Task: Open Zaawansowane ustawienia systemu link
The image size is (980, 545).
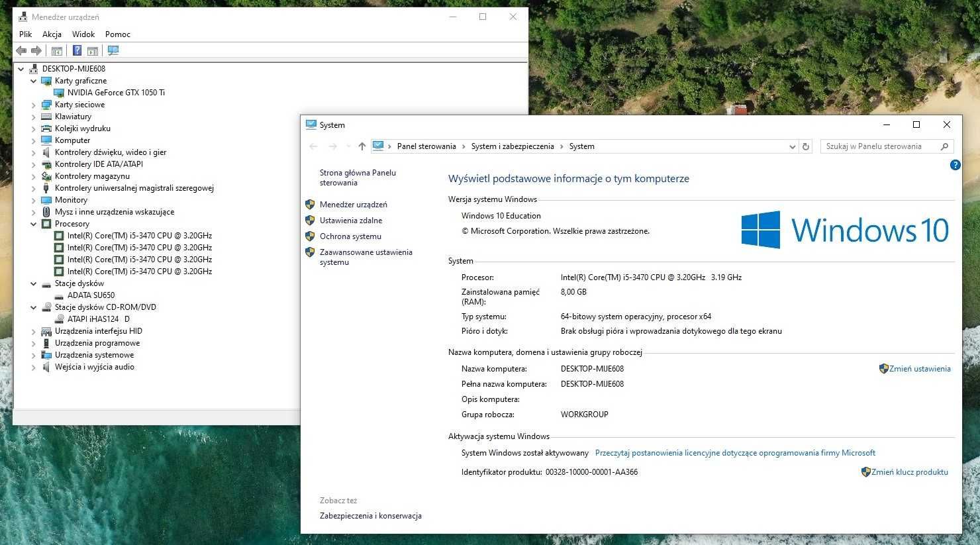Action: click(x=366, y=257)
